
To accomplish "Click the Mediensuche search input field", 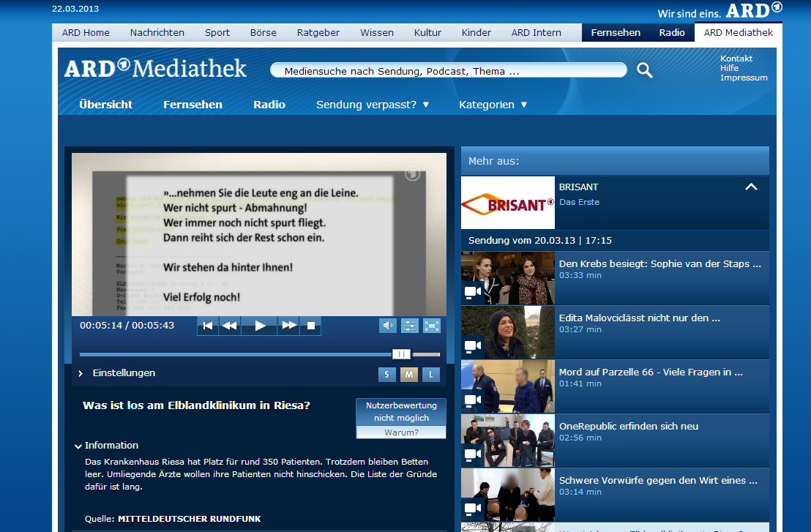I will tap(448, 71).
